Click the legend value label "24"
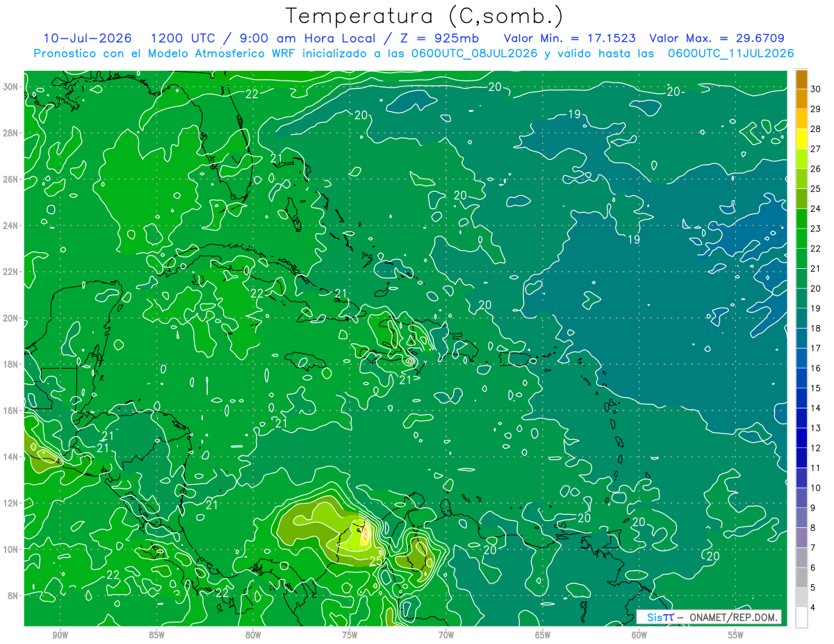This screenshot has width=834, height=644. pyautogui.click(x=817, y=208)
